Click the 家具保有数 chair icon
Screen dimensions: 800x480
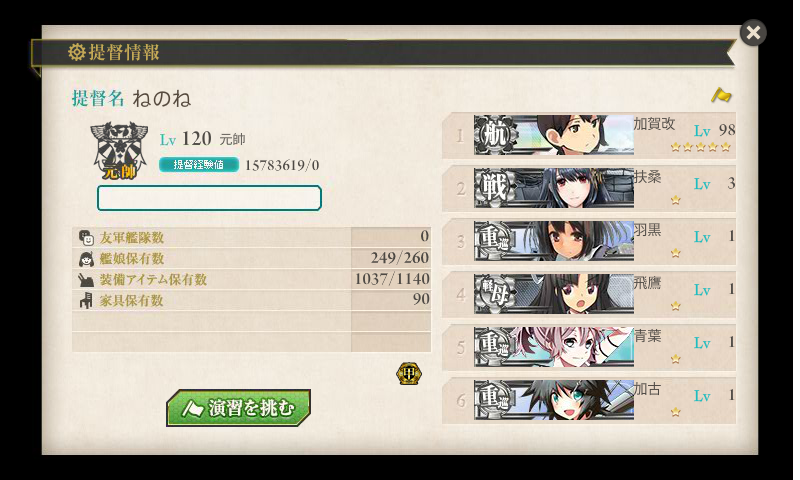(x=86, y=300)
